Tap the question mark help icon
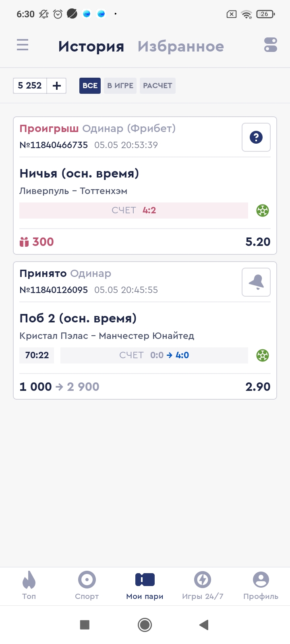290x644 pixels. coord(256,137)
